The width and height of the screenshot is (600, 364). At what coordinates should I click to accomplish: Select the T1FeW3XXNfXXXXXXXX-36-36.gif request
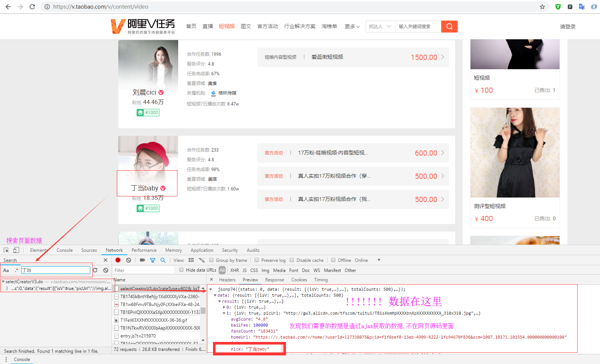pyautogui.click(x=154, y=320)
